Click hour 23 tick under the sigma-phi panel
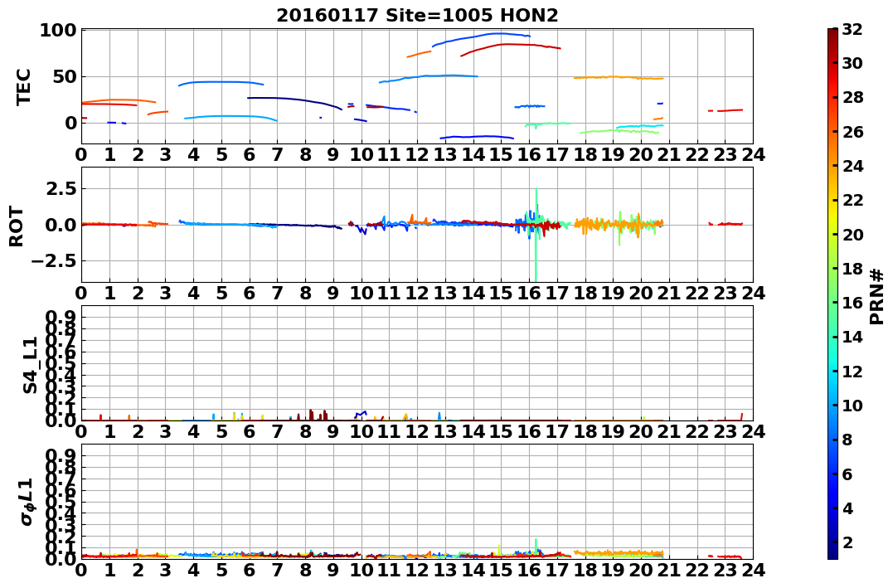Image resolution: width=893 pixels, height=588 pixels. (725, 570)
